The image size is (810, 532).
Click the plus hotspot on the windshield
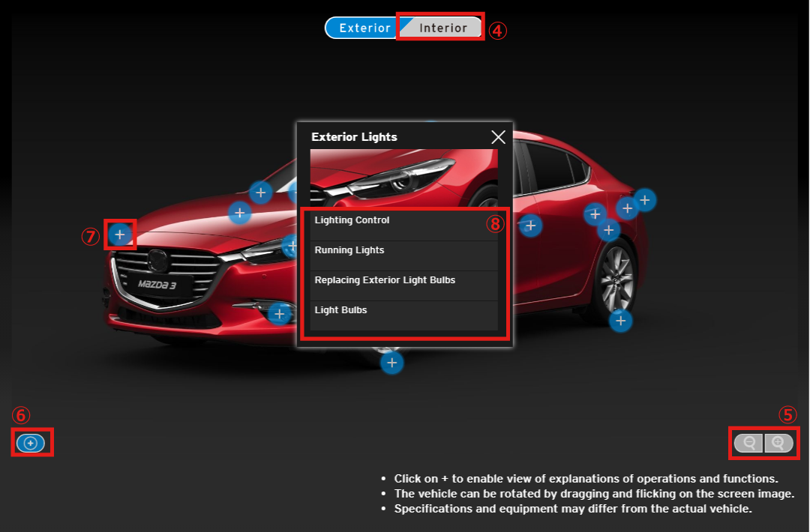pyautogui.click(x=260, y=193)
